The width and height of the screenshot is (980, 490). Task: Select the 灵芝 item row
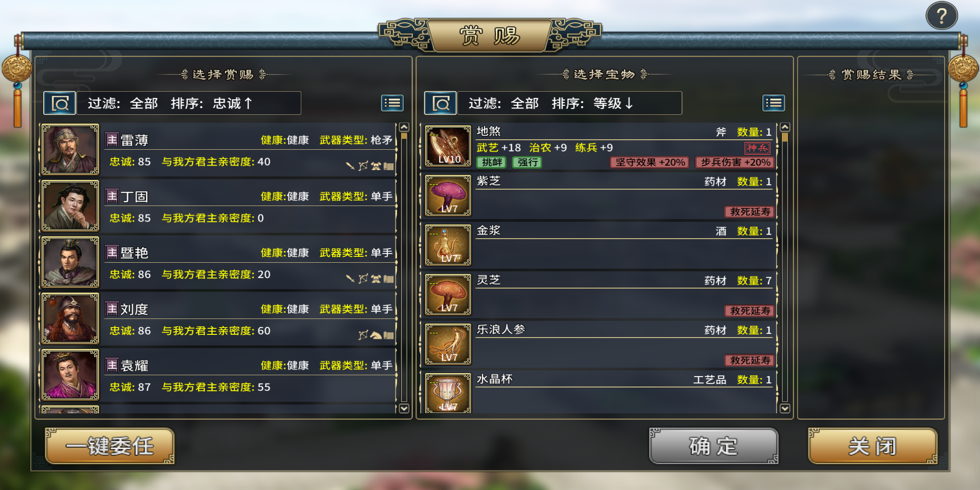[x=600, y=294]
